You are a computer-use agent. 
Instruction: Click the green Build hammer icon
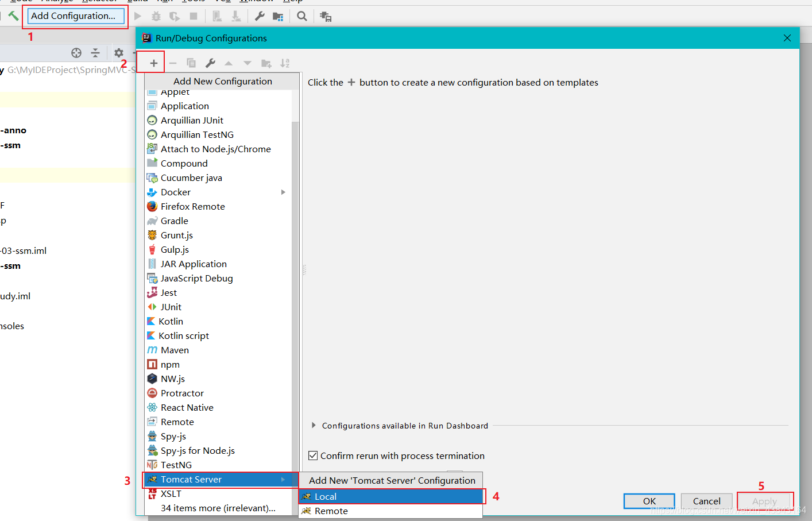[13, 16]
